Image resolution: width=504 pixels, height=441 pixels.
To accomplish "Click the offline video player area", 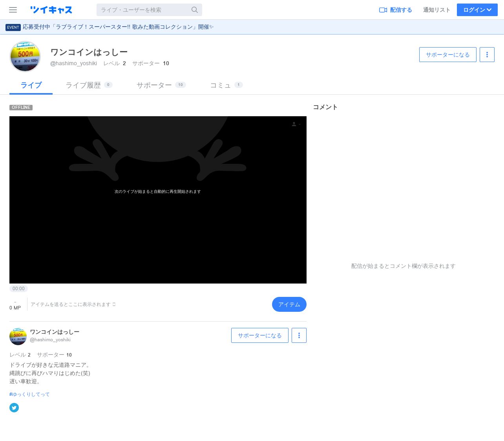I will pyautogui.click(x=158, y=200).
